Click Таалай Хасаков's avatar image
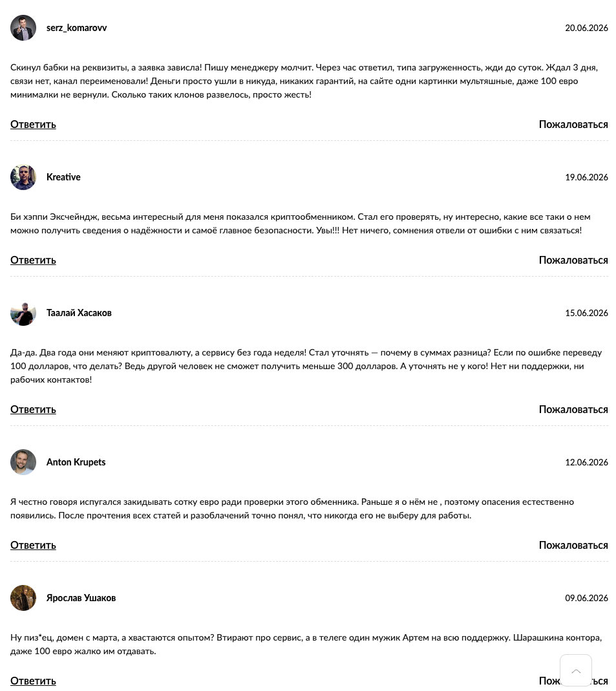The image size is (616, 691). (x=23, y=313)
